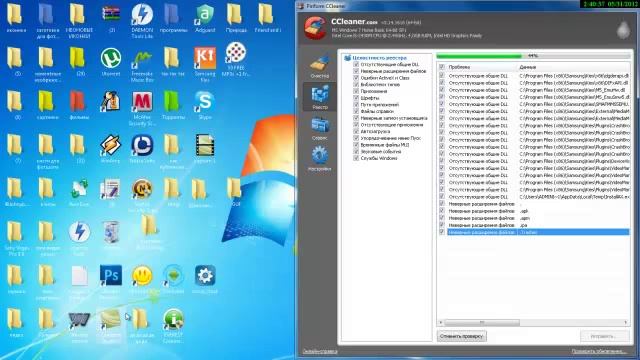
Task: Open DAEMON Tools Lite desktop shortcut
Action: coord(142,20)
